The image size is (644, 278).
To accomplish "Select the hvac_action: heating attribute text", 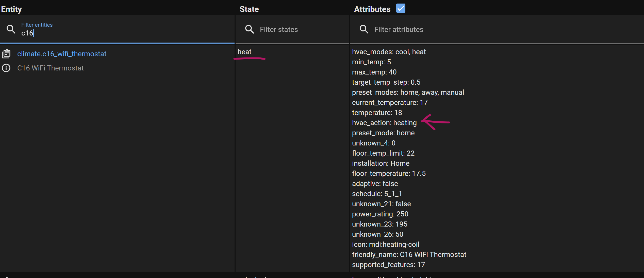I will pos(384,123).
